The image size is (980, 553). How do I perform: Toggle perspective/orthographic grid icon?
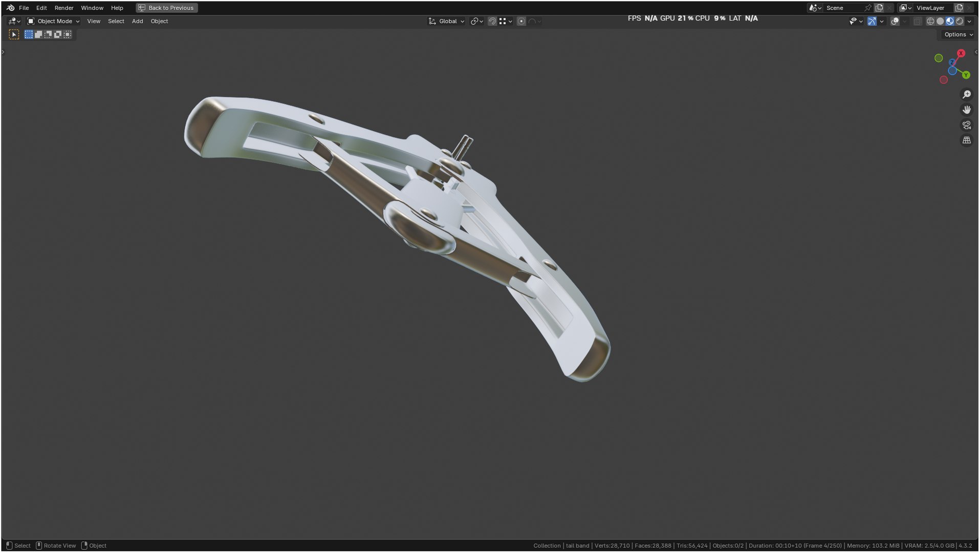[966, 140]
